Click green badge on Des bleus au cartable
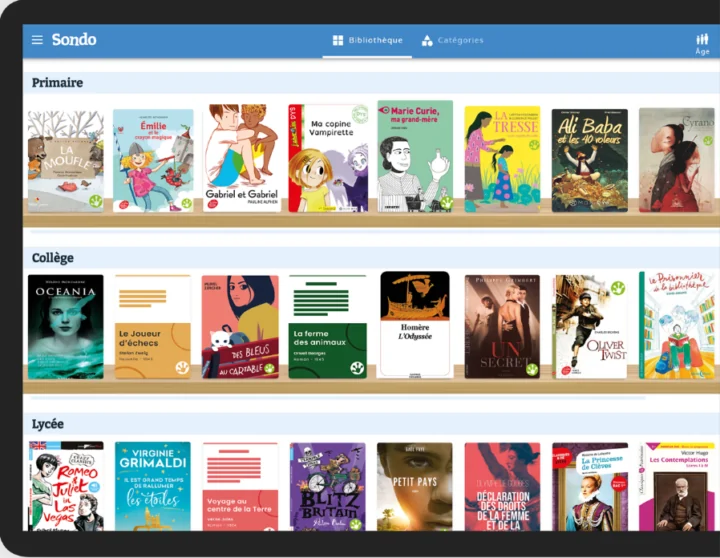 pyautogui.click(x=269, y=368)
